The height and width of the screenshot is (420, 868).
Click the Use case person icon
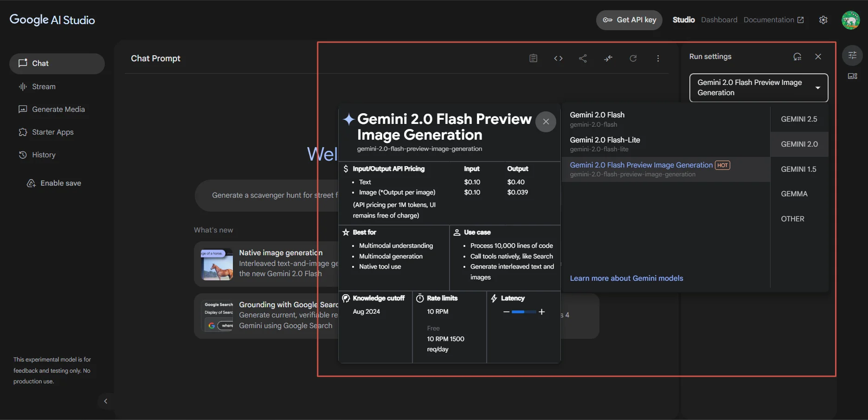(457, 233)
